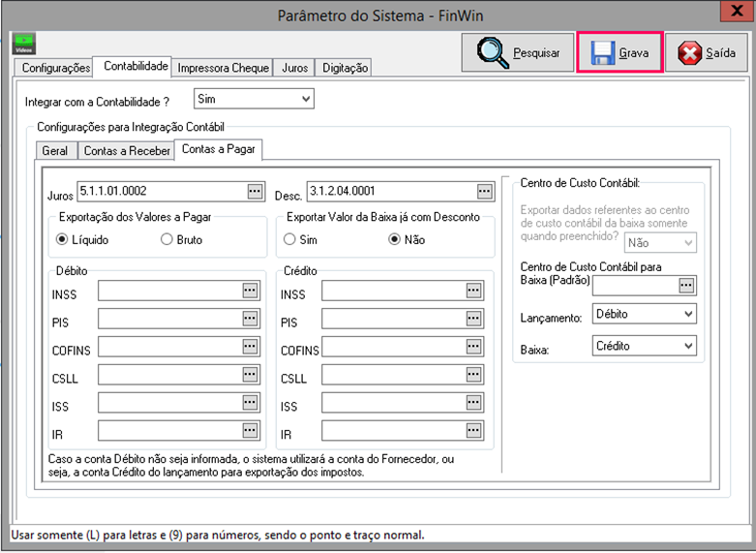Click browse button beside Crédito PIS field
The width and height of the screenshot is (756, 553).
click(473, 319)
